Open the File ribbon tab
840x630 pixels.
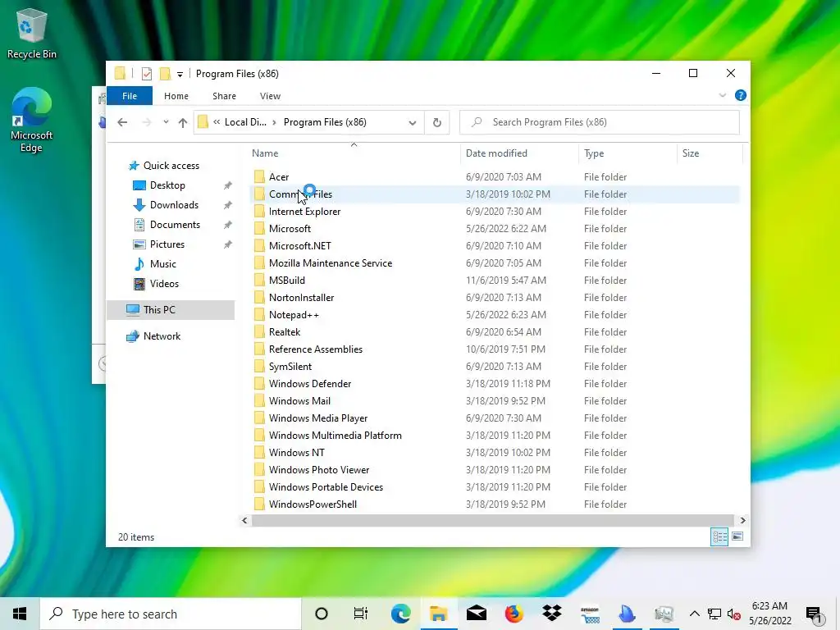130,96
